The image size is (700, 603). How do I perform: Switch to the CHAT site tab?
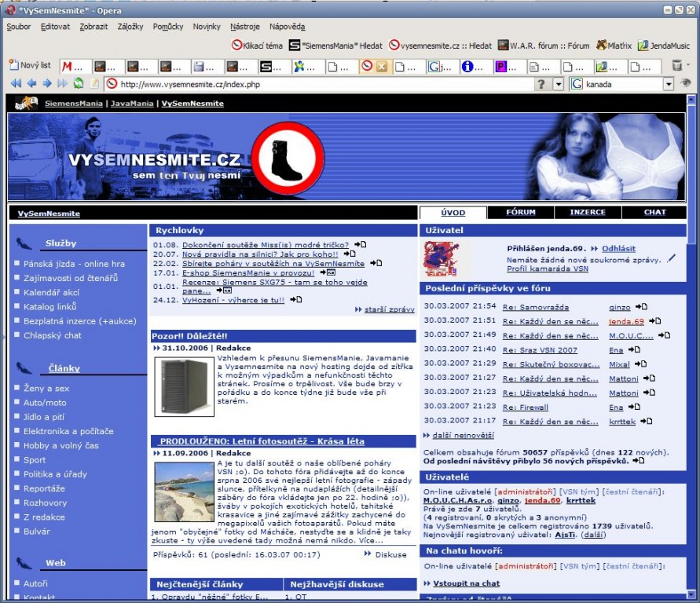coord(654,212)
